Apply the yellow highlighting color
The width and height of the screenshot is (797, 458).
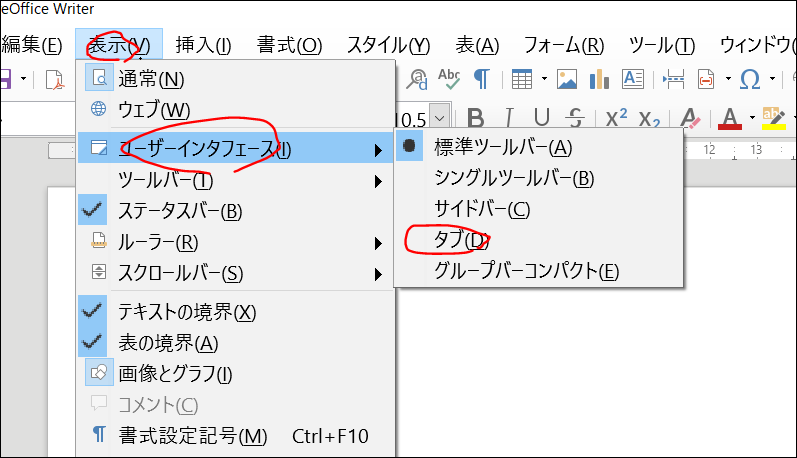(774, 118)
